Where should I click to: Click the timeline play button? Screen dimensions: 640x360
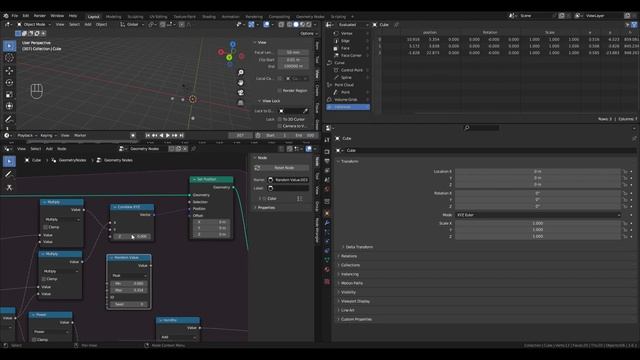(168, 136)
